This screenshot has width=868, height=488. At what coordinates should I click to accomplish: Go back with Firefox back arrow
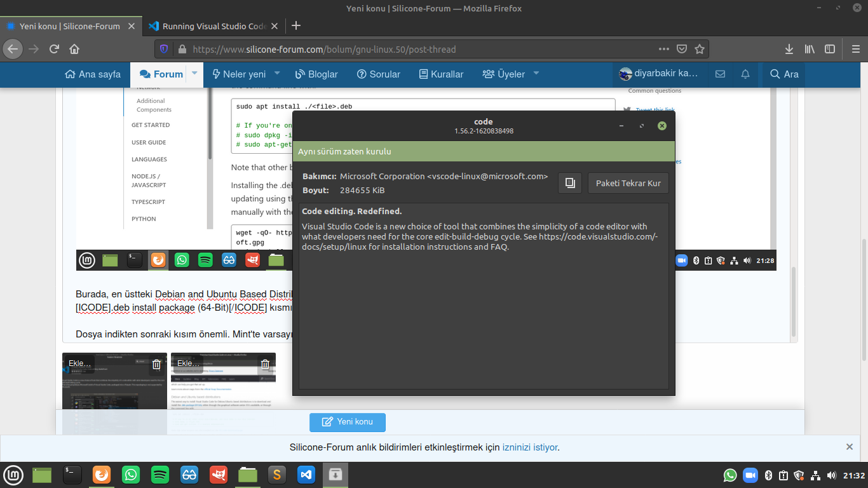coord(13,49)
